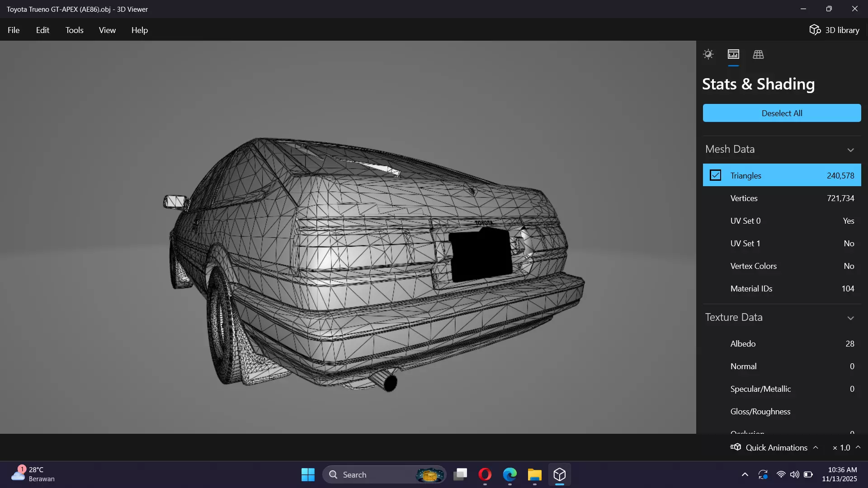Click the volume speaker tray icon
Image resolution: width=868 pixels, height=488 pixels.
[794, 474]
